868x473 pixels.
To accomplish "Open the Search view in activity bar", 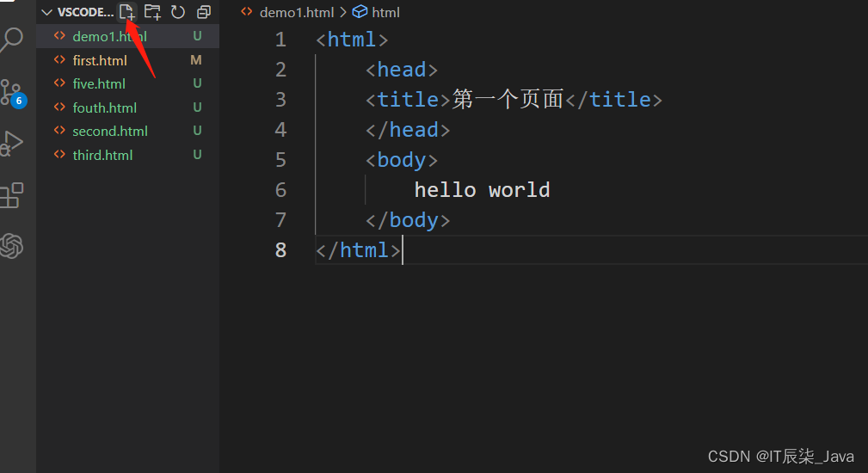I will [12, 40].
